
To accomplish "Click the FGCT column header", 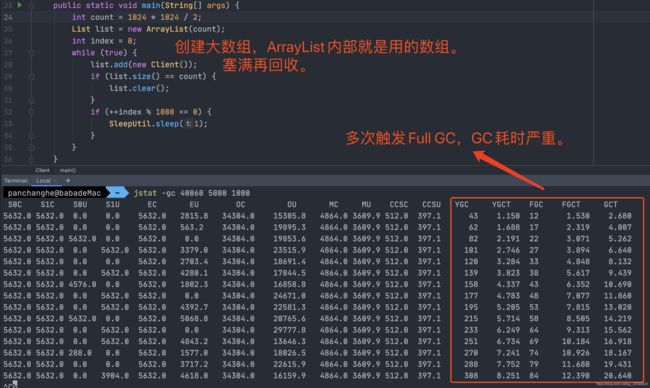I will click(x=571, y=204).
